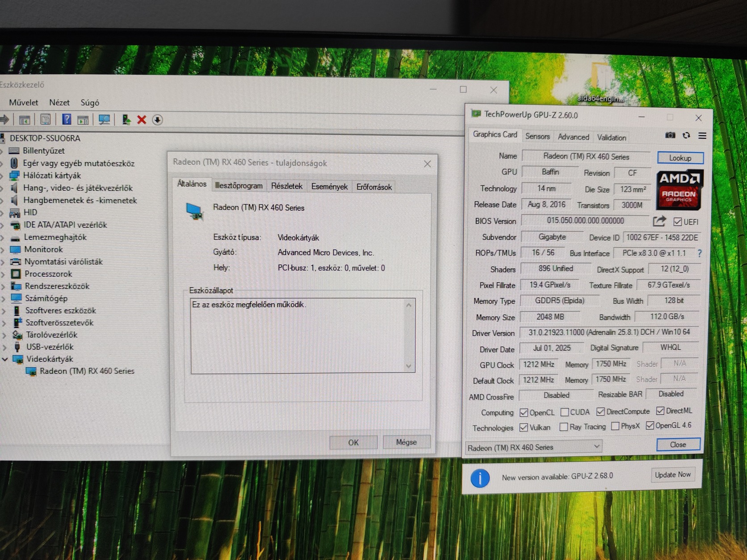Click the HID device icon
This screenshot has height=560, width=747.
15,213
